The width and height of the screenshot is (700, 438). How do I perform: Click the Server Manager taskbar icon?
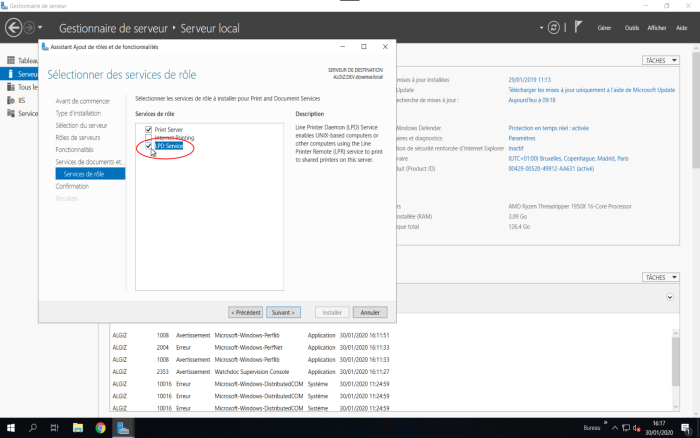click(x=124, y=427)
